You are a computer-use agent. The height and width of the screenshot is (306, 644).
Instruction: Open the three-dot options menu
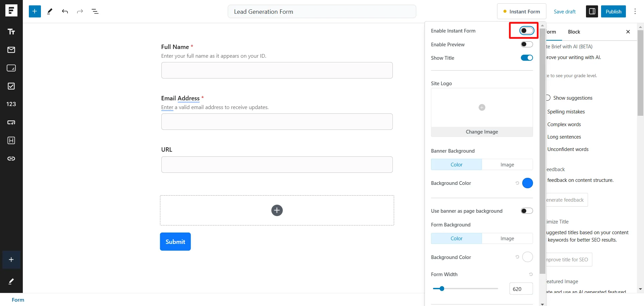coord(635,11)
